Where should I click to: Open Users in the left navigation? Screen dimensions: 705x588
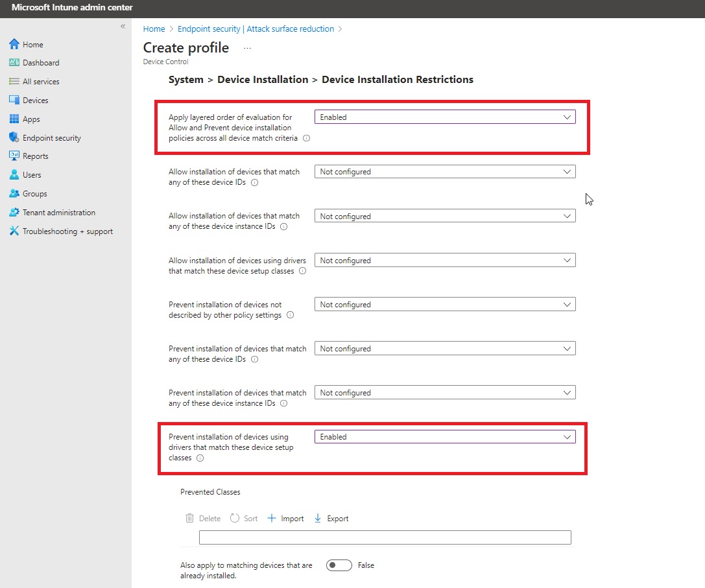click(32, 175)
